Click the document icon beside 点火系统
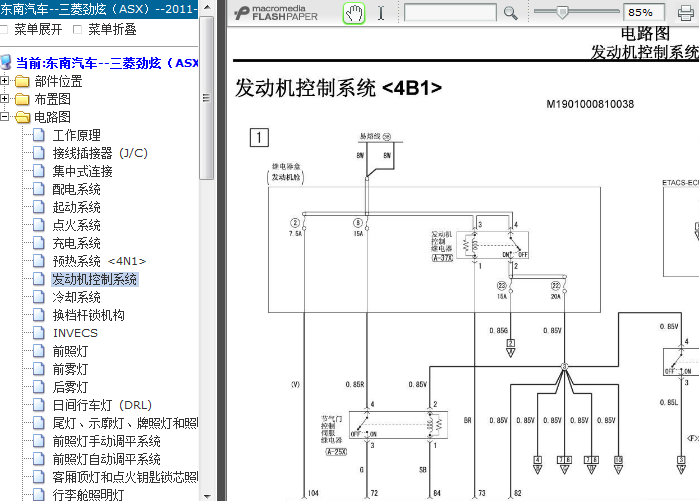 coord(39,225)
